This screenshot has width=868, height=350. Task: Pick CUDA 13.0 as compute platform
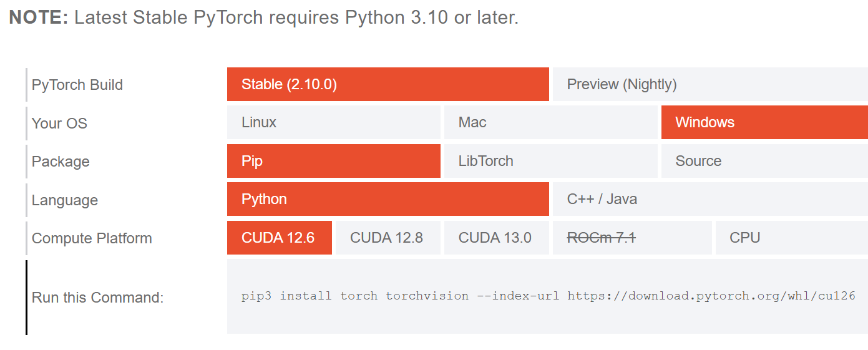point(495,238)
